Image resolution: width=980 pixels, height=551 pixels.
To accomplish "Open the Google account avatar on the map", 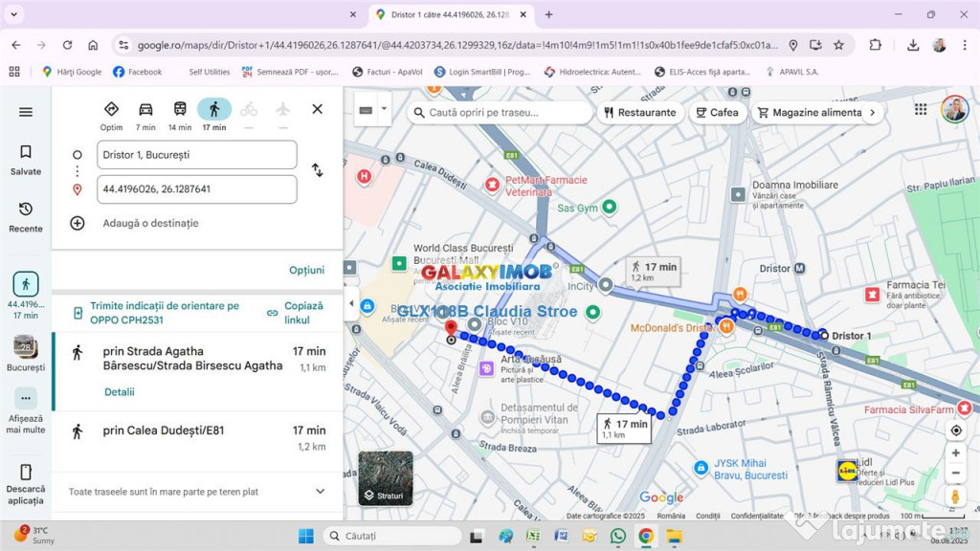I will click(x=954, y=109).
